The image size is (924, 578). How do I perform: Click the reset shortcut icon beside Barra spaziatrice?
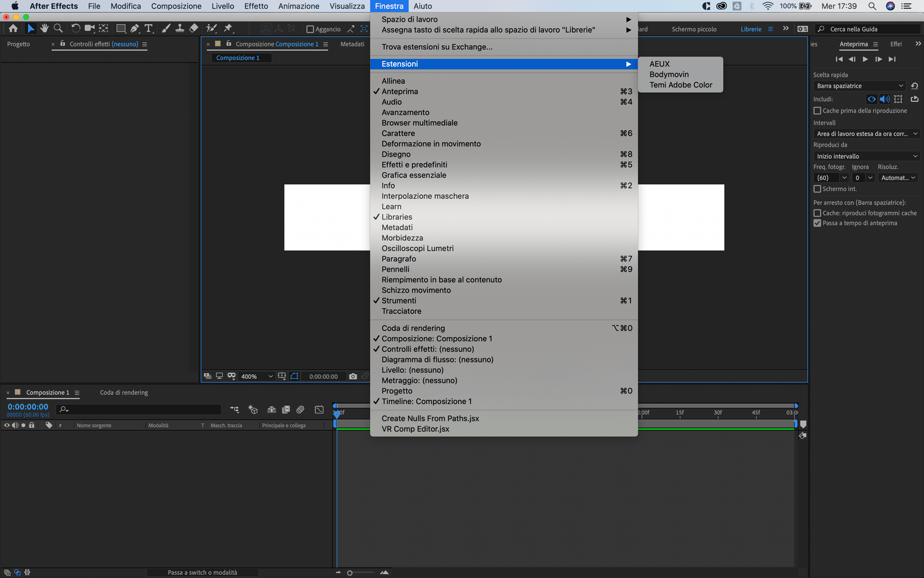pos(914,86)
